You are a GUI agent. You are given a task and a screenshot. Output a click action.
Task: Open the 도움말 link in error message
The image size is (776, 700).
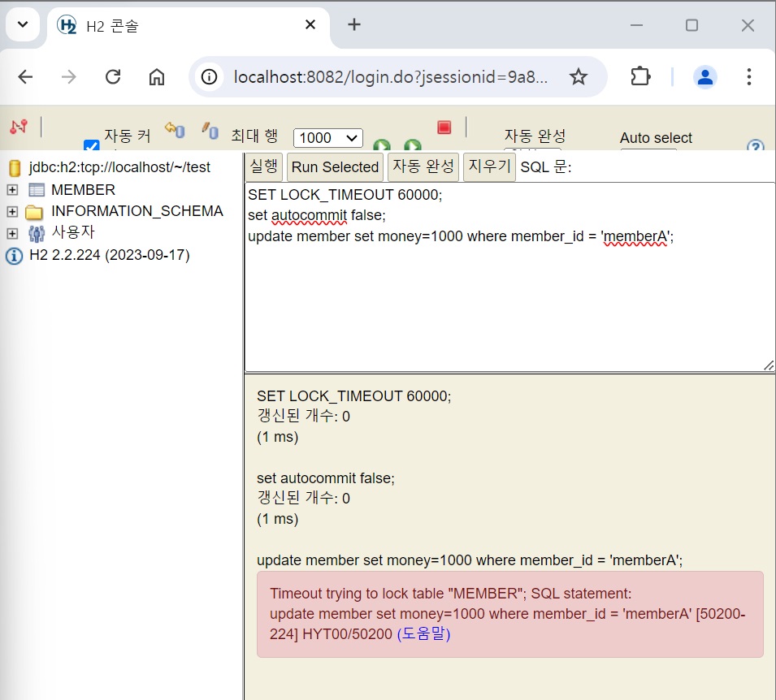(423, 633)
